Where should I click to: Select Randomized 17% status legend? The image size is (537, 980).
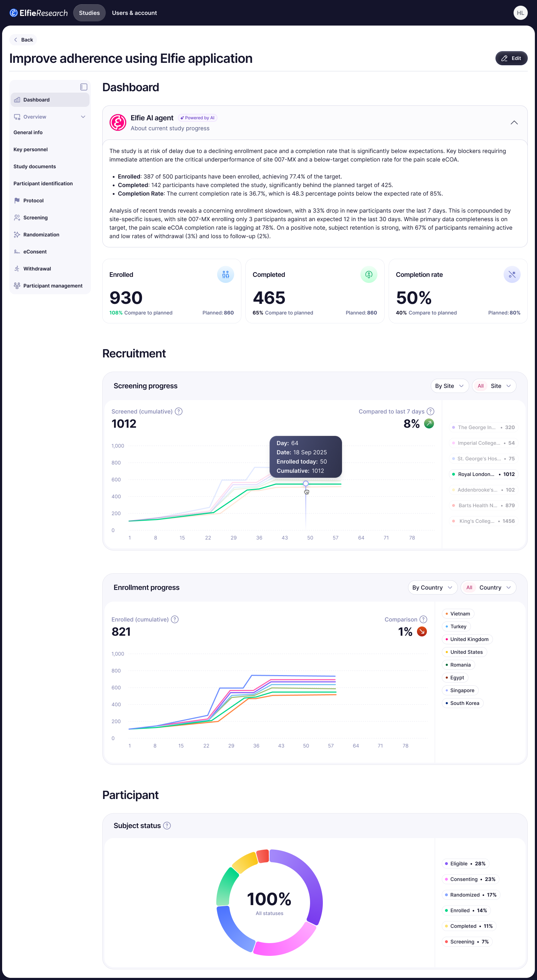471,895
